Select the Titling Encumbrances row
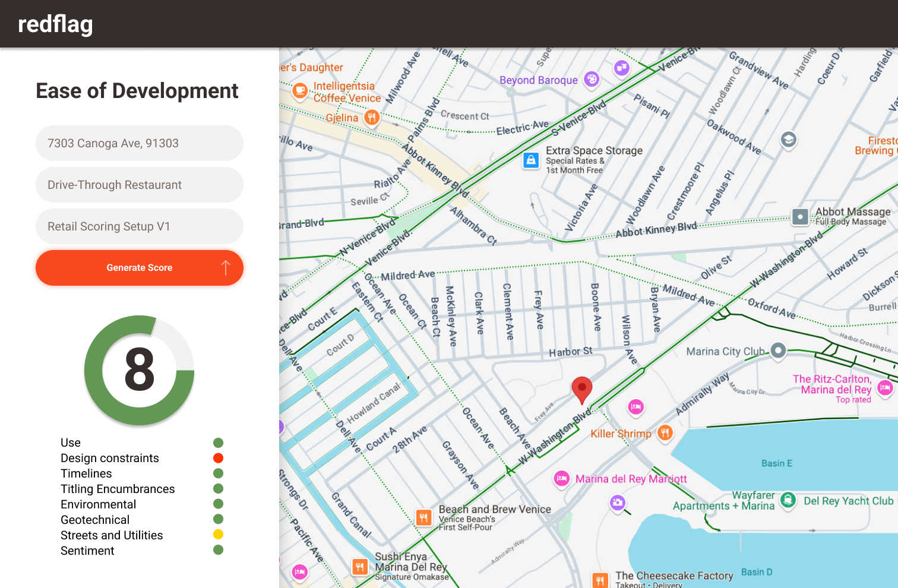Viewport: 898px width, 588px height. coord(141,489)
